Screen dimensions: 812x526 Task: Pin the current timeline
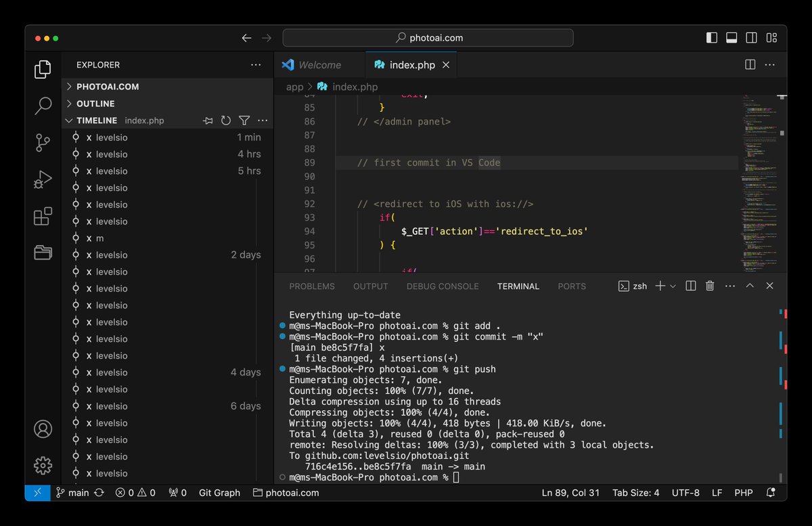pos(208,120)
